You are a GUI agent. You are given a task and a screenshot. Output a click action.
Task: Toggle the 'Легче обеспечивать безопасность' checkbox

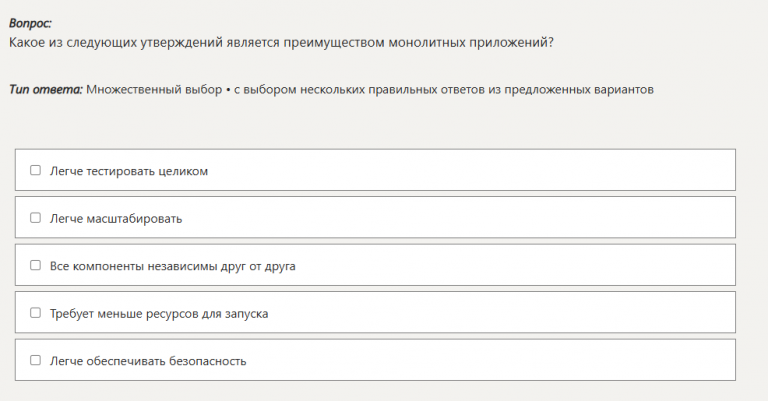(35, 360)
